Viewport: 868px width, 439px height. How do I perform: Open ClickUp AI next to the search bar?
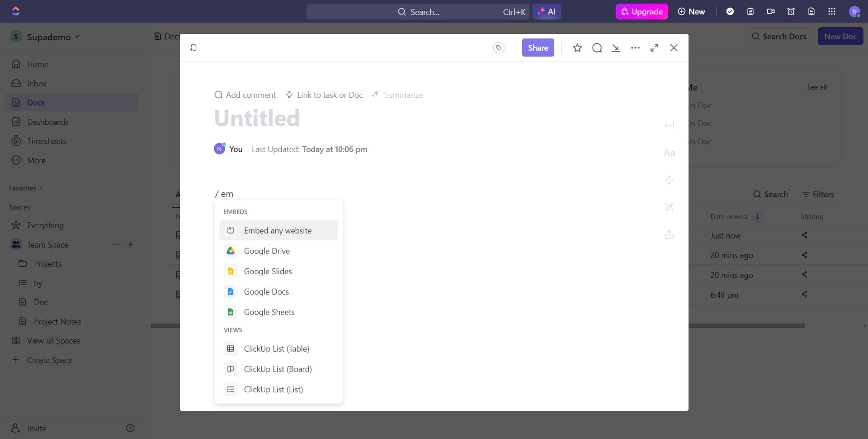pyautogui.click(x=547, y=11)
